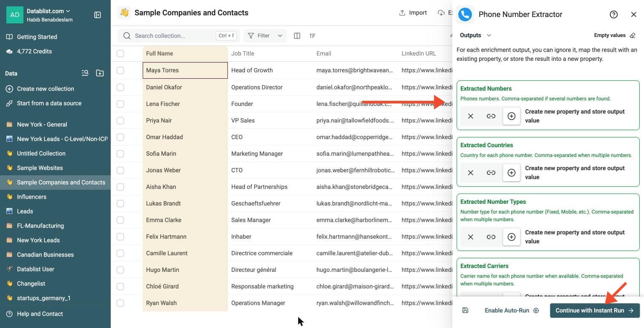Select create new property plus for Extracted Countries
Image resolution: width=644 pixels, height=328 pixels.
pos(512,173)
